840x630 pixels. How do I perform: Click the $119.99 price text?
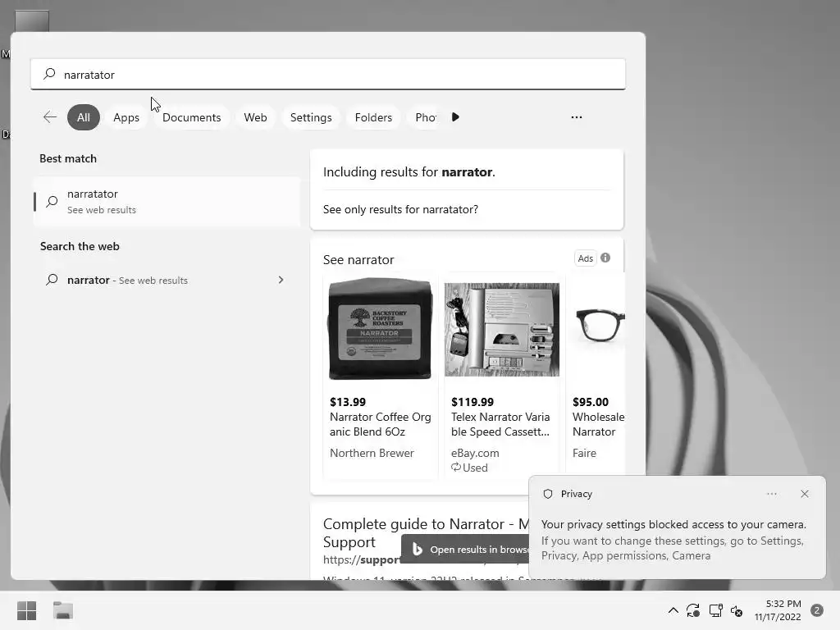(472, 402)
